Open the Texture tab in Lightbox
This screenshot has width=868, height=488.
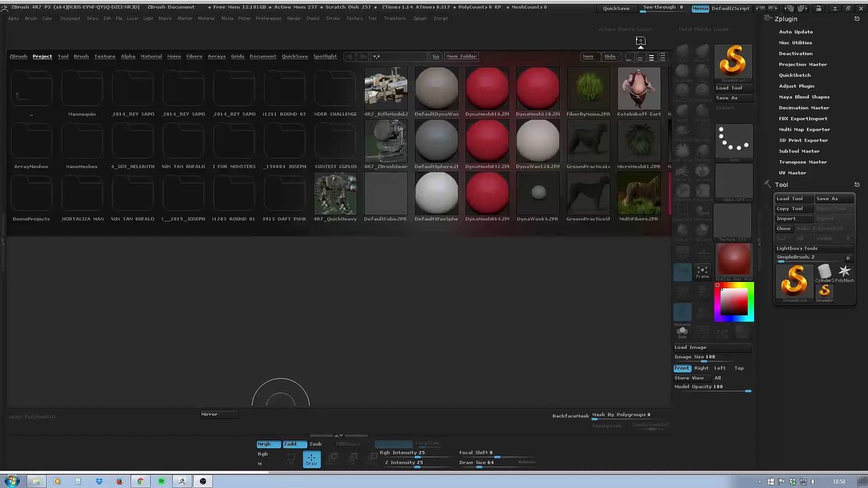104,56
